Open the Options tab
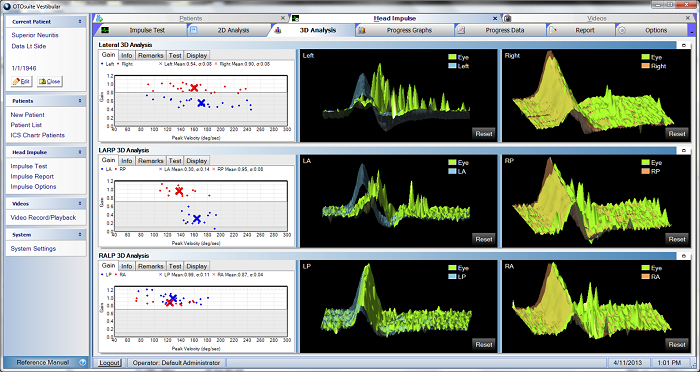Image resolution: width=700 pixels, height=372 pixels. click(651, 30)
